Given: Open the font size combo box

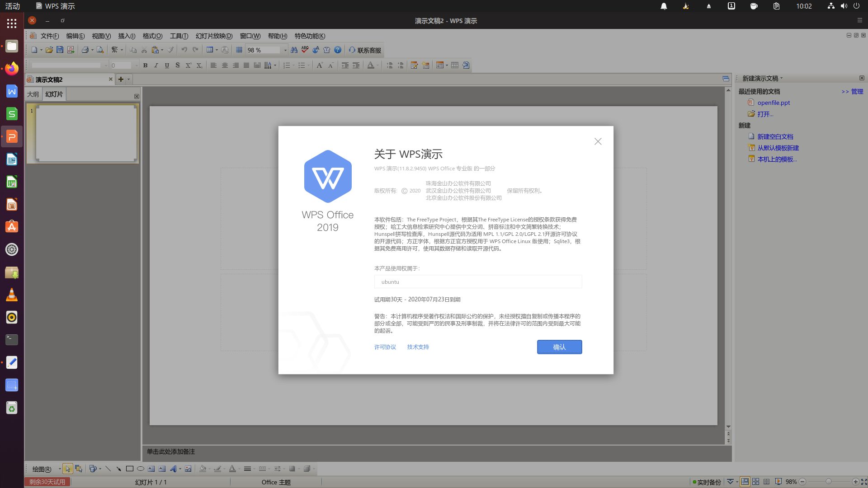Looking at the screenshot, I should [x=124, y=66].
